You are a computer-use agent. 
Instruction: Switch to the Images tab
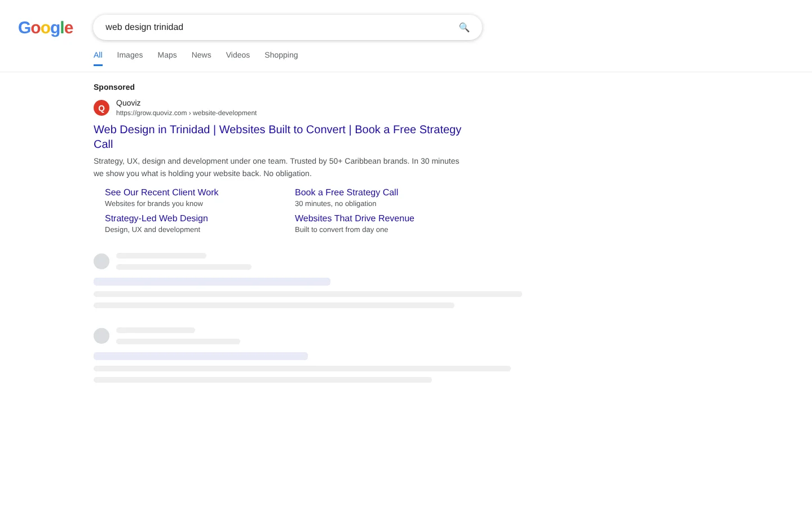point(130,55)
